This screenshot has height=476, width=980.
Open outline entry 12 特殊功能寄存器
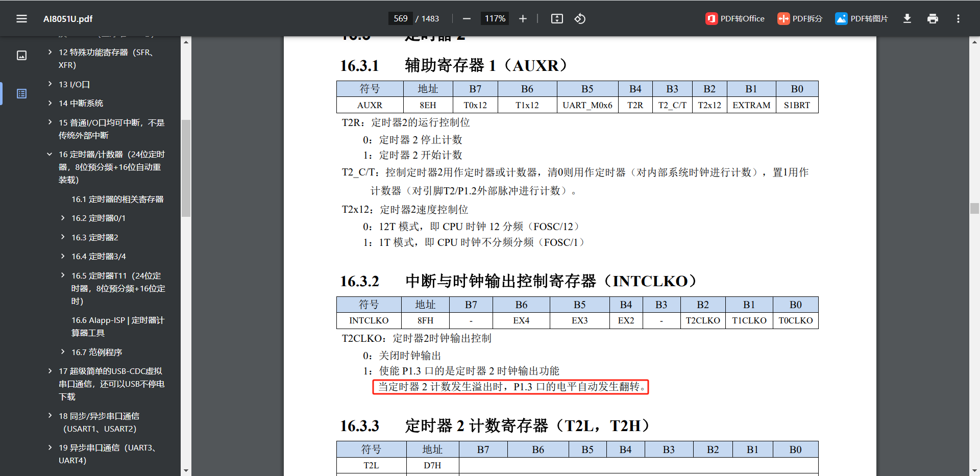(x=106, y=59)
